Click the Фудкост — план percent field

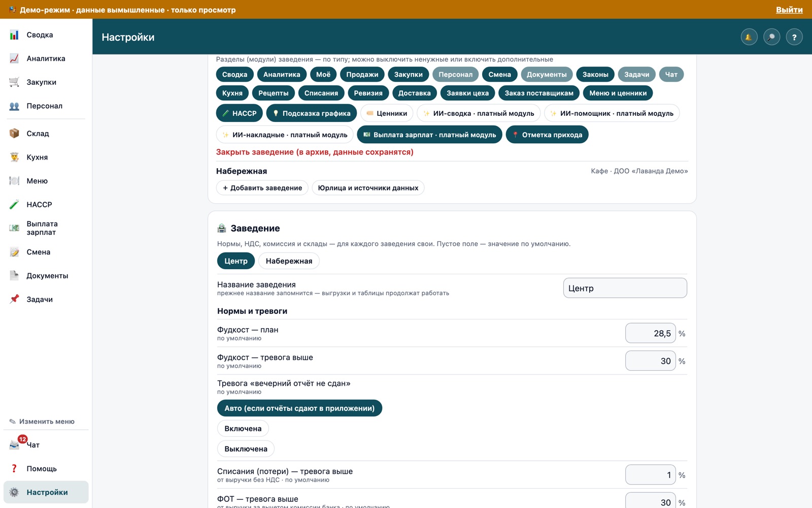coord(651,333)
